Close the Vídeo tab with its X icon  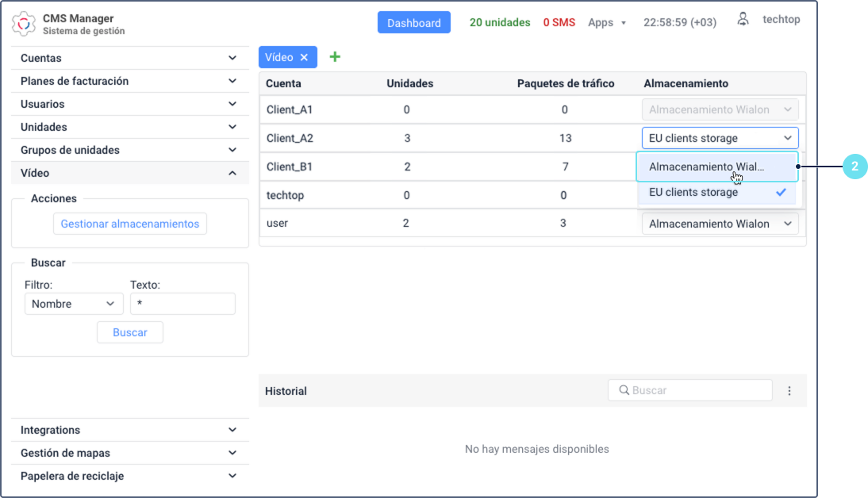tap(304, 56)
